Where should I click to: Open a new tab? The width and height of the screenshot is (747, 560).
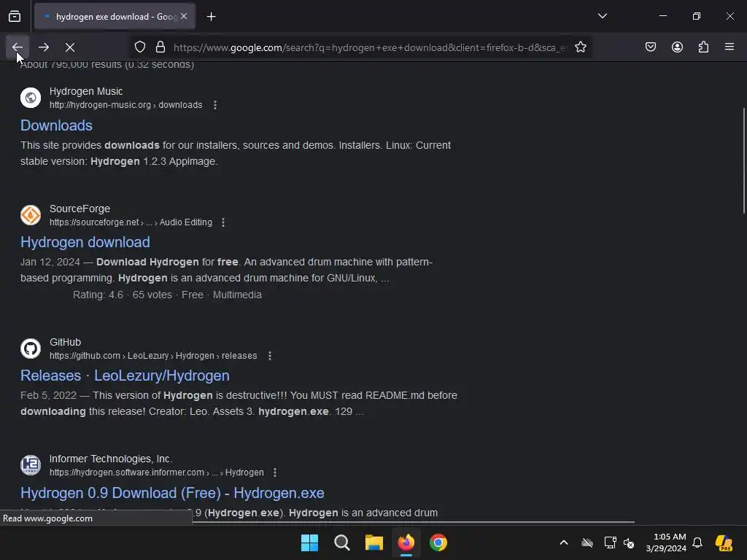coord(211,17)
